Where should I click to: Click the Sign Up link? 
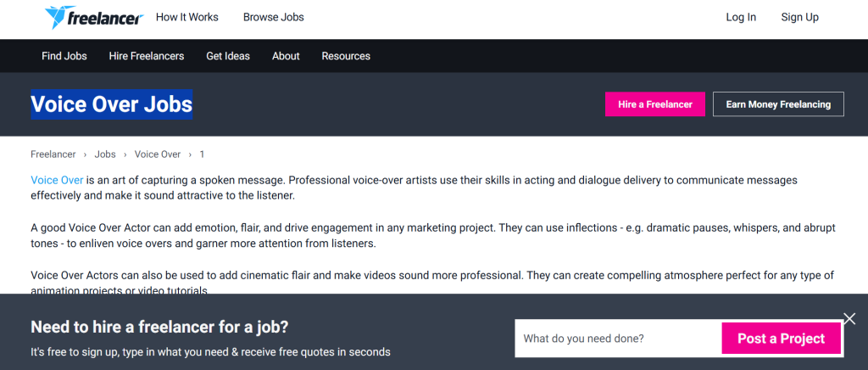click(799, 17)
